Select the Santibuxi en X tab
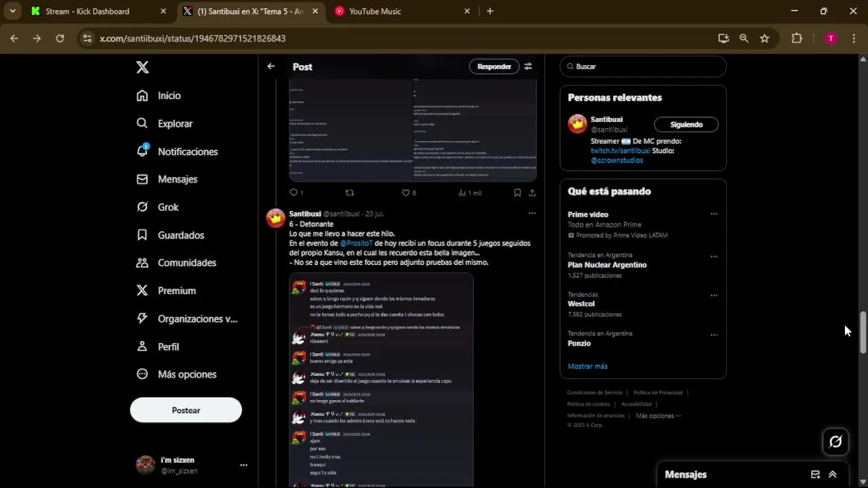 pos(250,11)
